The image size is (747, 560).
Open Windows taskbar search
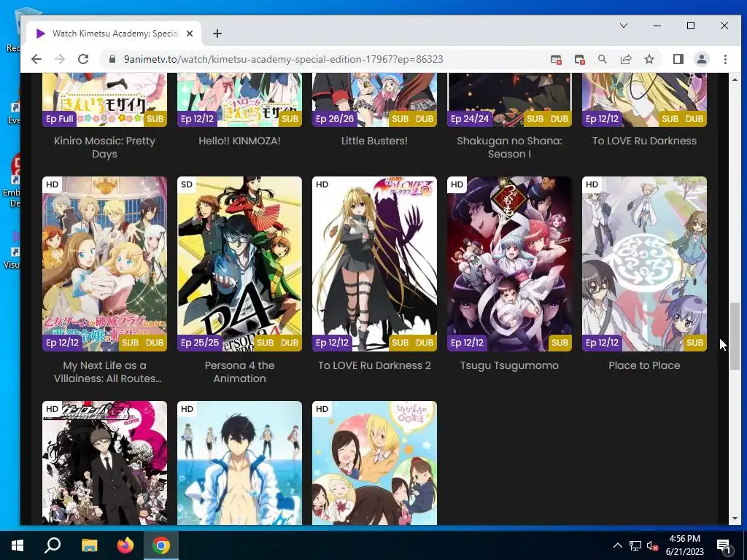pos(53,545)
